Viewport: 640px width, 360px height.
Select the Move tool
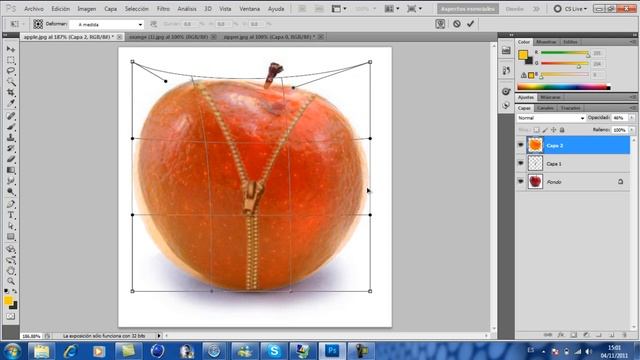tap(11, 49)
